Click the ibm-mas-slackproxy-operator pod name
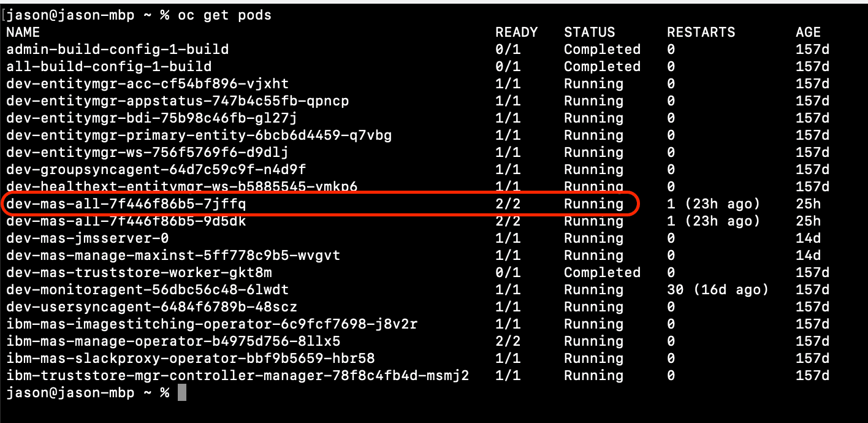 pyautogui.click(x=191, y=359)
